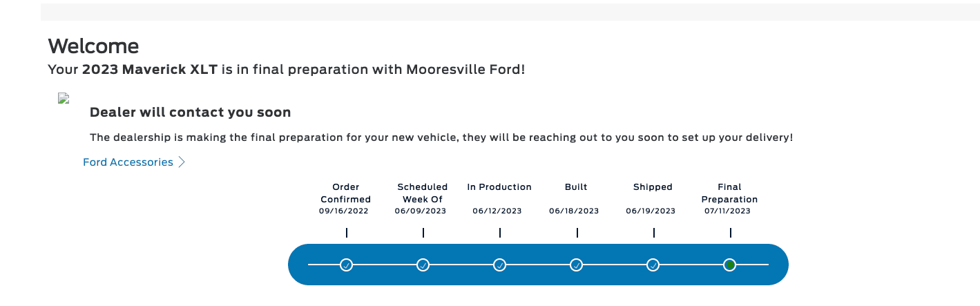
Task: Click the In Production checkmark circle
Action: (x=500, y=265)
